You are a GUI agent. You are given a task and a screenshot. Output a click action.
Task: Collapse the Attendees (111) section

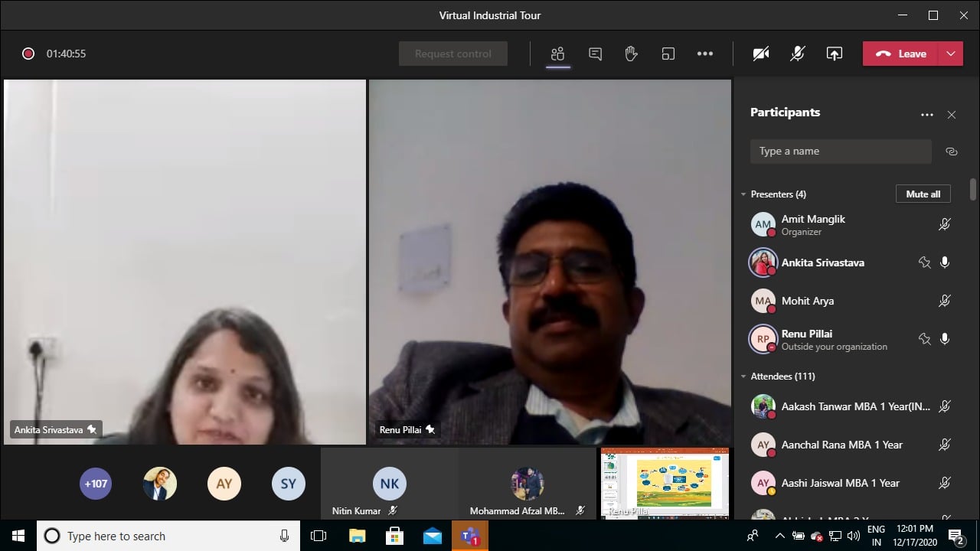click(x=743, y=377)
